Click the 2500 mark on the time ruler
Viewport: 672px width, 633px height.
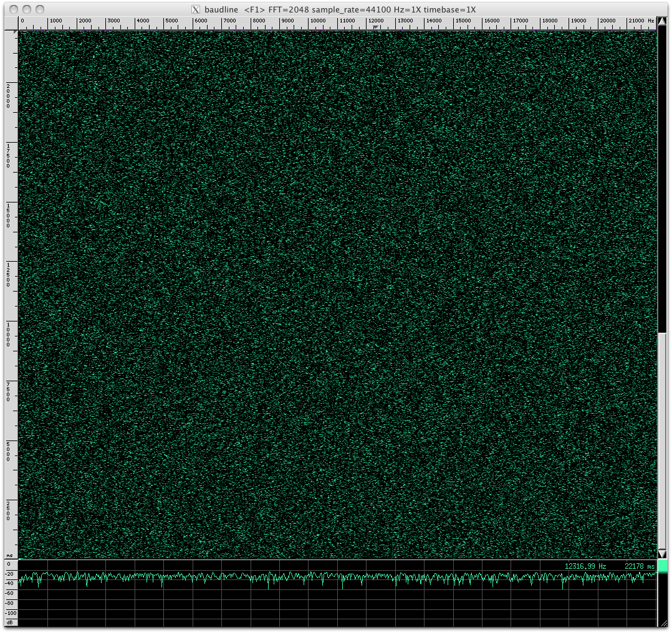pyautogui.click(x=8, y=511)
